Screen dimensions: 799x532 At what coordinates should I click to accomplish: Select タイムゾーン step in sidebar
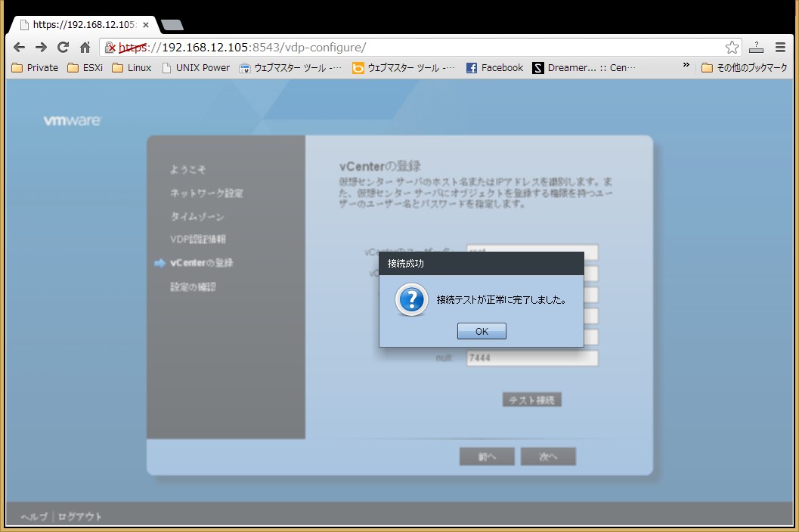[x=197, y=217]
